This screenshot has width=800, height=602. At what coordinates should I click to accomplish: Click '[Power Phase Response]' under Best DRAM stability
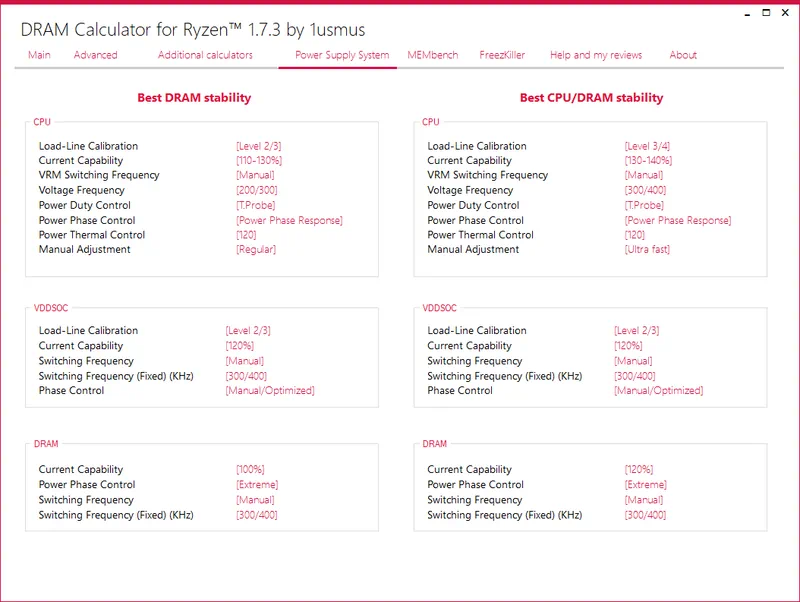(289, 220)
